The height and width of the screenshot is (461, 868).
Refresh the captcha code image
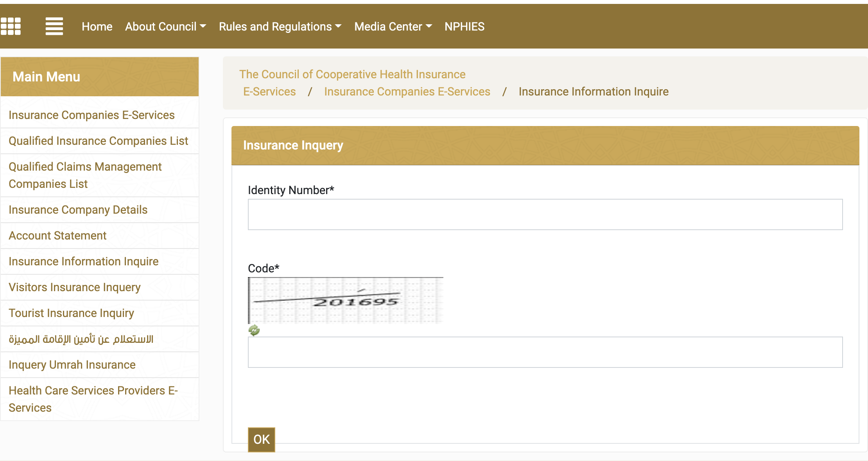[254, 330]
